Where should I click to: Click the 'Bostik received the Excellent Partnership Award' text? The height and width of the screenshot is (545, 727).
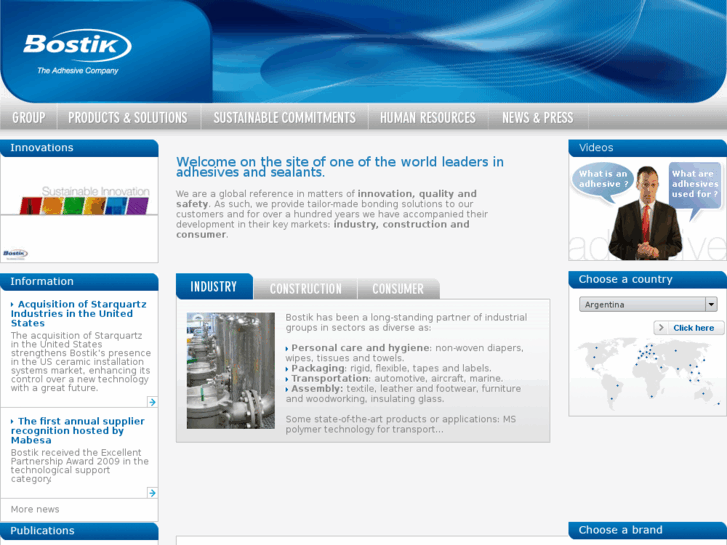pyautogui.click(x=80, y=466)
